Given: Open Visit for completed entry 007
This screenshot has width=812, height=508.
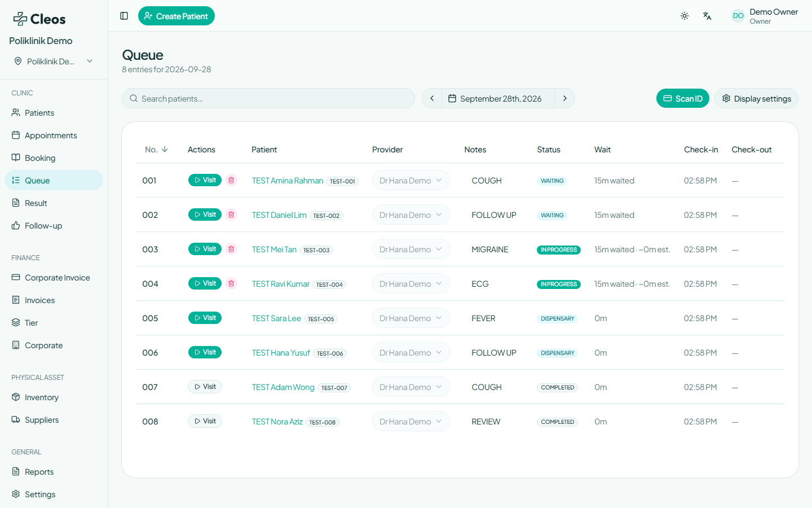Looking at the screenshot, I should point(205,387).
